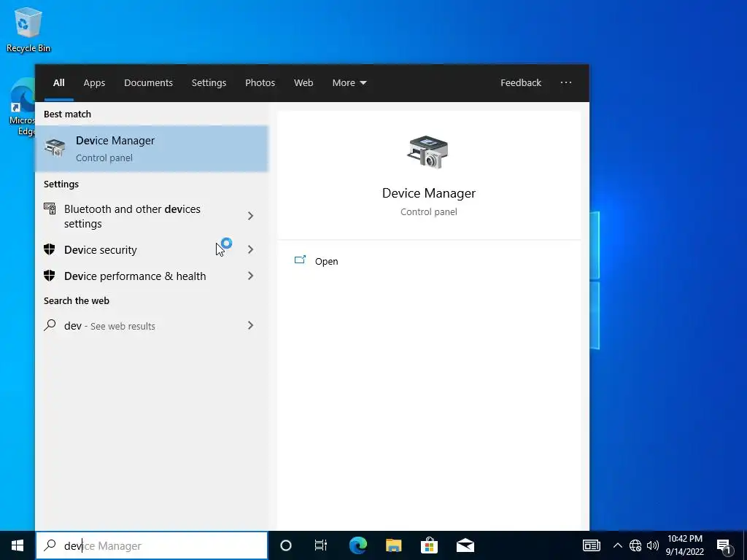This screenshot has width=747, height=560.
Task: Click the Device Manager icon in best match
Action: coord(55,148)
